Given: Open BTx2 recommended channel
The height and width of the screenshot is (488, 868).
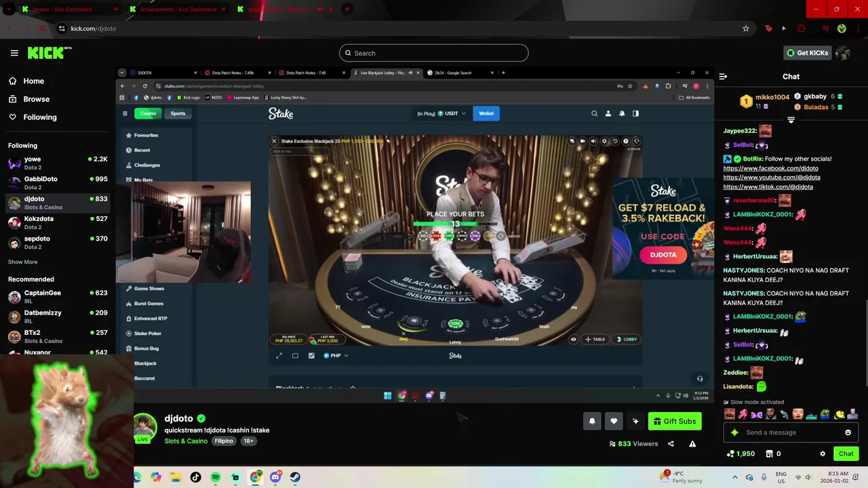Looking at the screenshot, I should (57, 336).
